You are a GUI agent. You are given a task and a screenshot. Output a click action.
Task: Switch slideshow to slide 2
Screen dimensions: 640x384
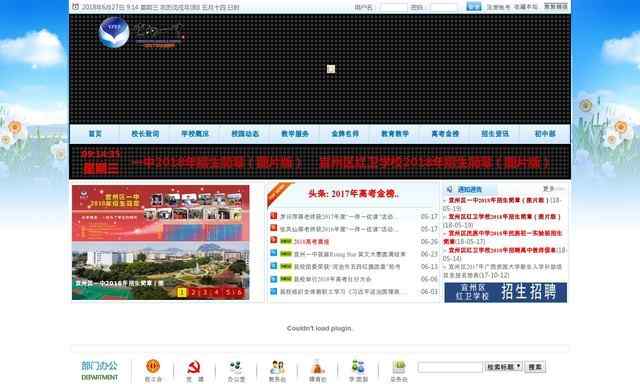tap(194, 292)
